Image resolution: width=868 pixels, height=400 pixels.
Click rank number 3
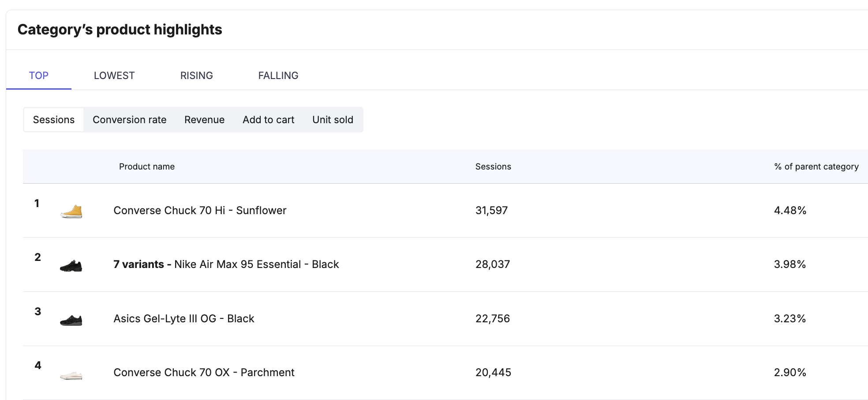(x=38, y=312)
